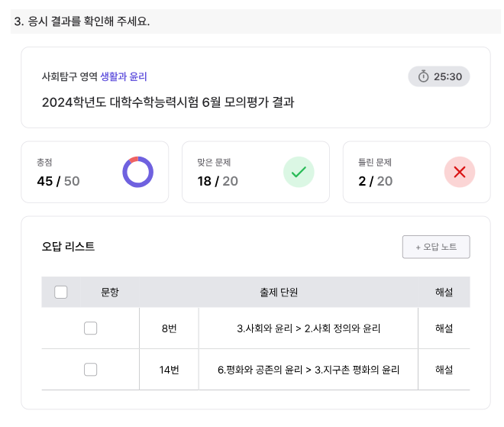This screenshot has height=427, width=504.
Task: Click the stopwatch timer icon
Action: click(x=423, y=76)
